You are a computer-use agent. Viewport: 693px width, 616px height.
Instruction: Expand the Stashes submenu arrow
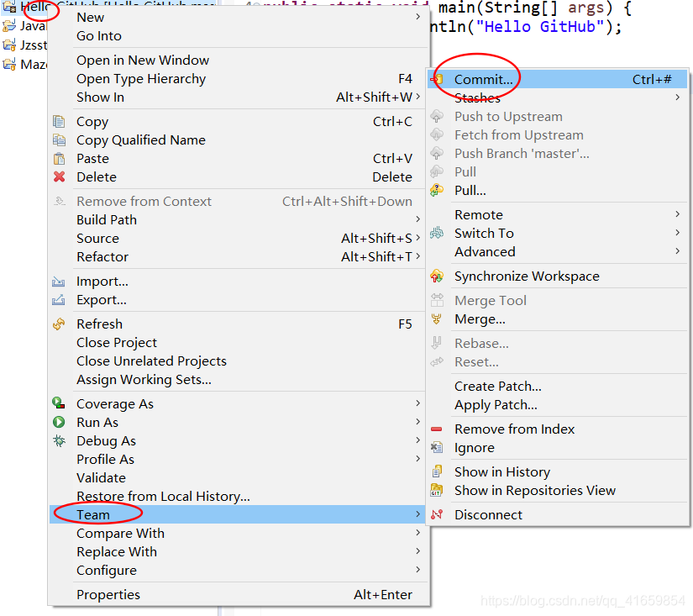(x=678, y=97)
